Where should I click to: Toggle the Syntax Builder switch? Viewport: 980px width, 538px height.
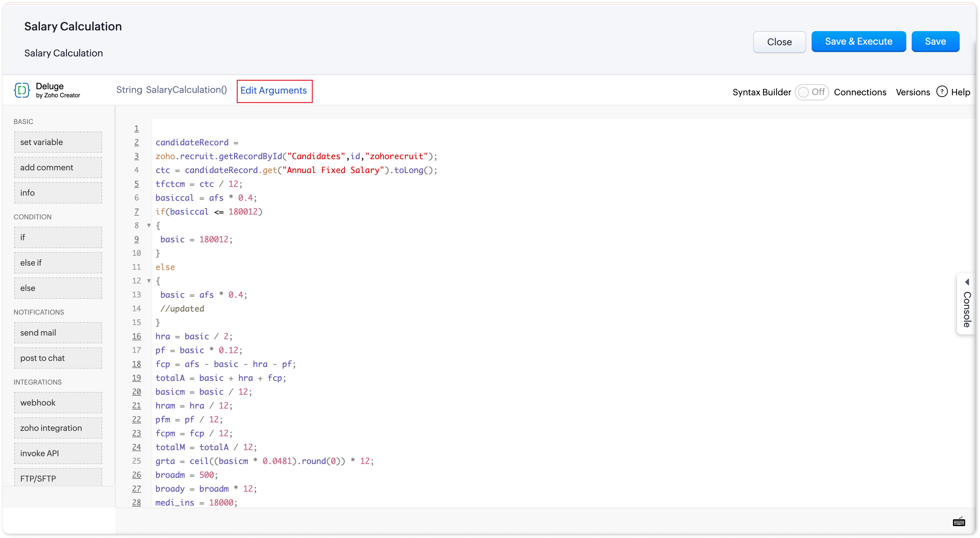coord(811,92)
